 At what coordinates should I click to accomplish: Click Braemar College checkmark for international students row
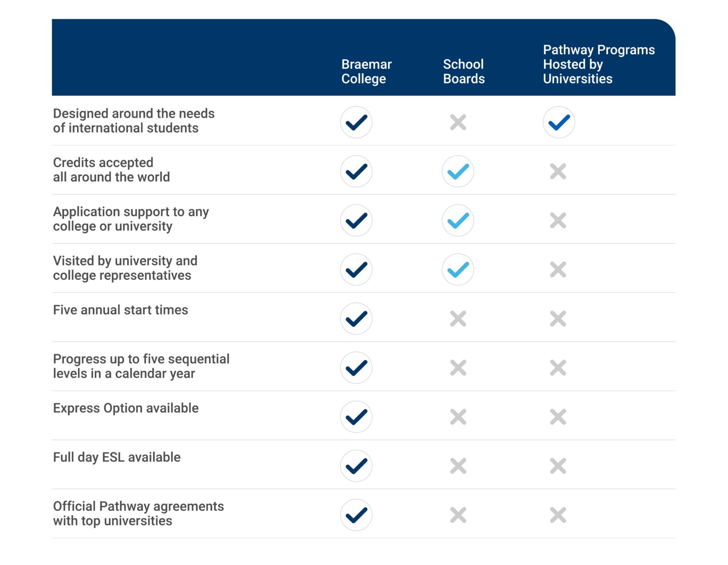[x=356, y=122]
